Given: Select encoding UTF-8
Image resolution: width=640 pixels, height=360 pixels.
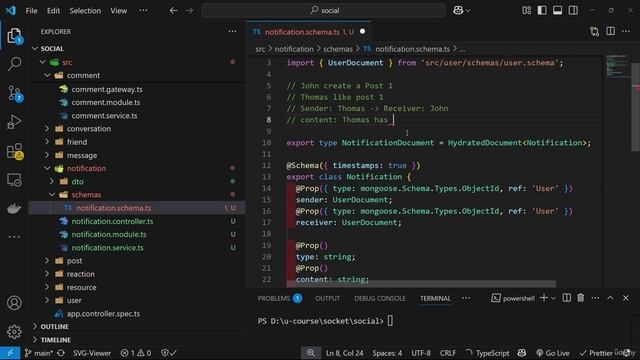Looking at the screenshot, I should click(x=421, y=353).
